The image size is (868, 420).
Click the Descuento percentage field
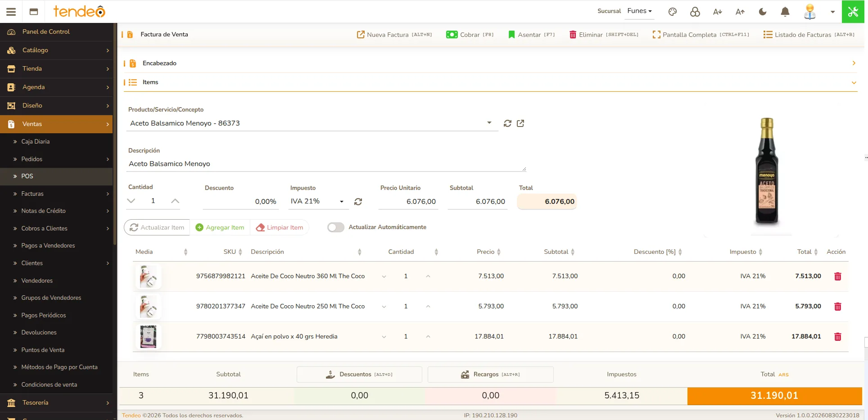(241, 202)
